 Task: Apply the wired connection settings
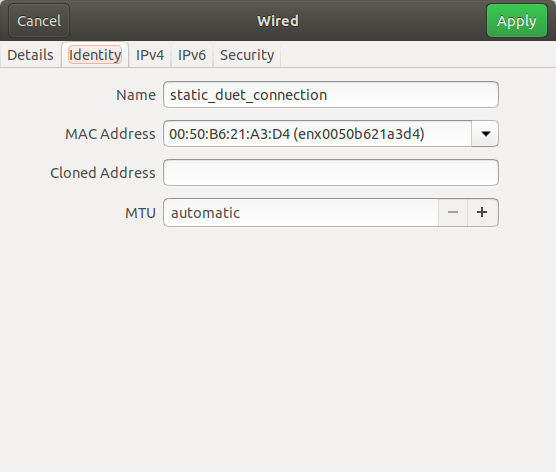coord(517,21)
